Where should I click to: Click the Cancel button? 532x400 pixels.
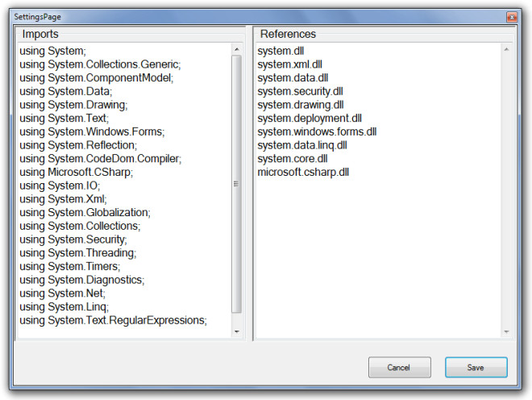(399, 367)
